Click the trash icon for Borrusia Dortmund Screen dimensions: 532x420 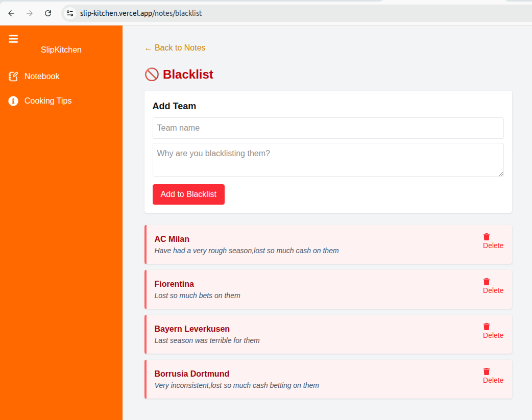pos(487,372)
